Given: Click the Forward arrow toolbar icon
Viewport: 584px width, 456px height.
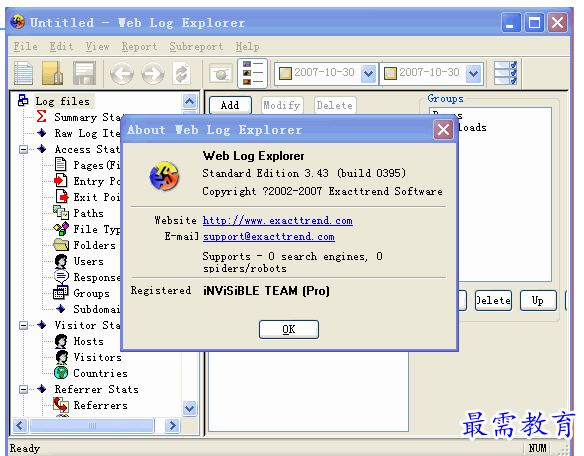Looking at the screenshot, I should click(153, 73).
